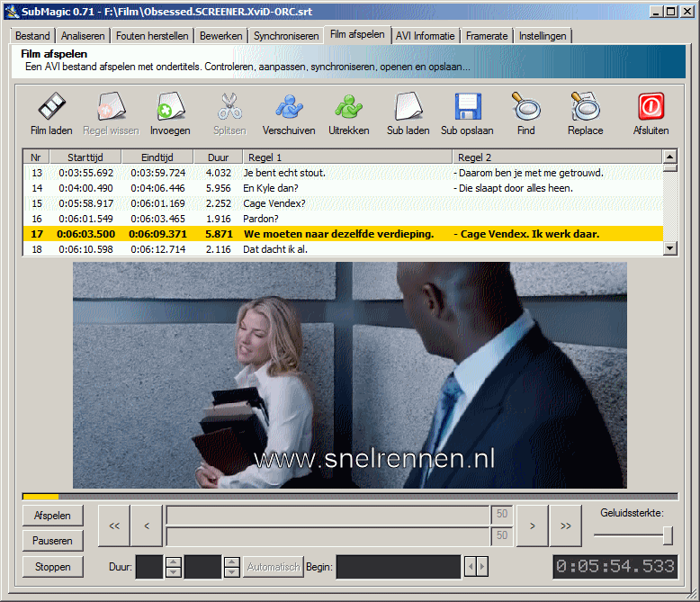Click the first Duur spinner down arrow
Viewport: 700px width, 602px height.
coord(174,572)
